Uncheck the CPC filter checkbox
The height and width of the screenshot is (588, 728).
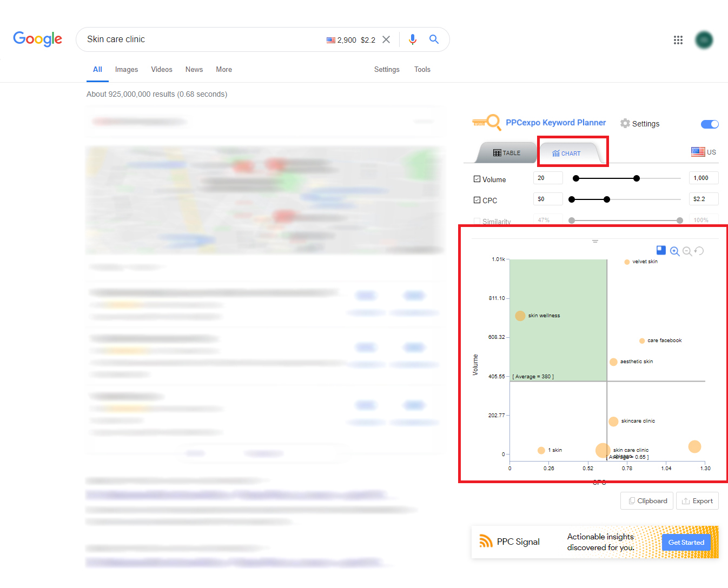coord(477,200)
